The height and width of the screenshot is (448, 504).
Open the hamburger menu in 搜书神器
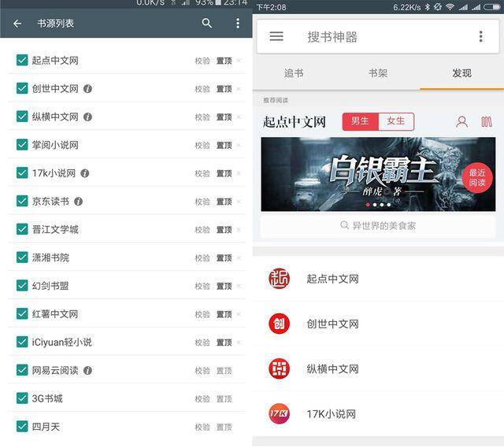tap(276, 36)
